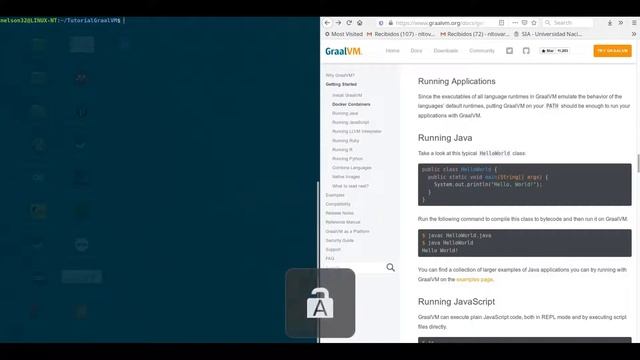This screenshot has width=640, height=360.
Task: Open SIA - Universidad Nacional bookmark
Action: tap(548, 34)
